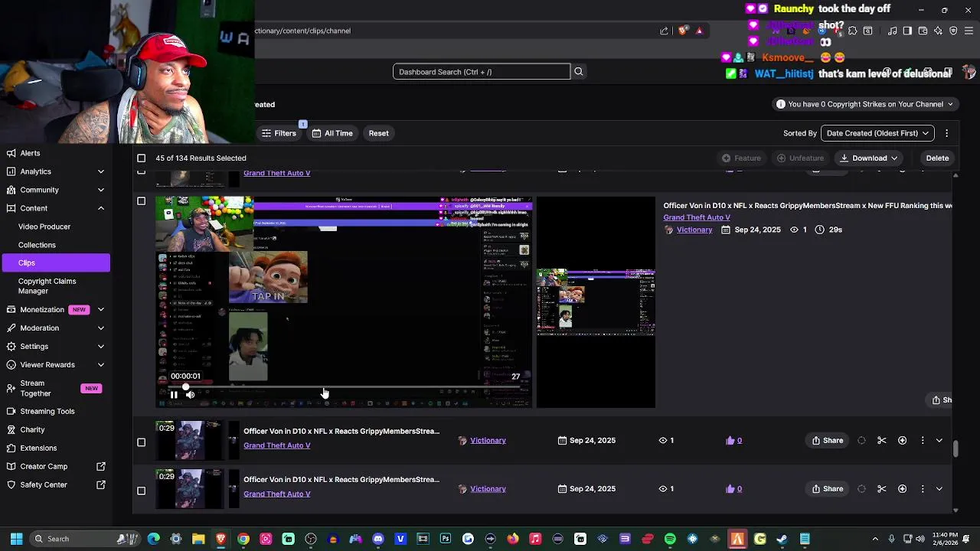Screen dimensions: 980x551
Task: Open the Leo AI sparkle icon
Action: 938,31
